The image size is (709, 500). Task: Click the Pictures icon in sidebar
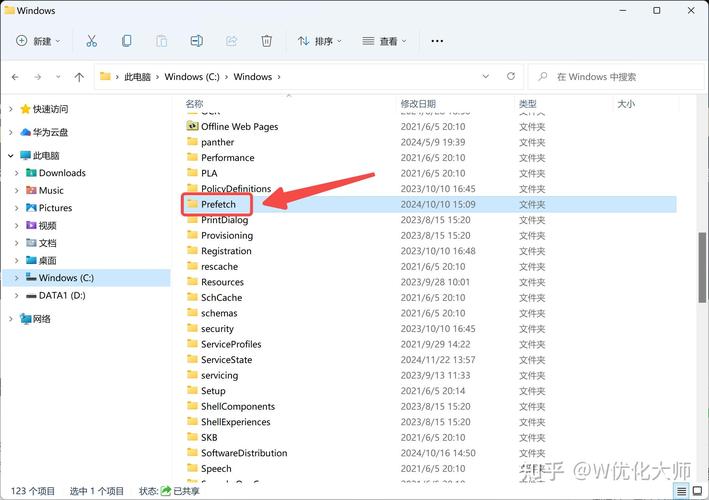(x=31, y=208)
